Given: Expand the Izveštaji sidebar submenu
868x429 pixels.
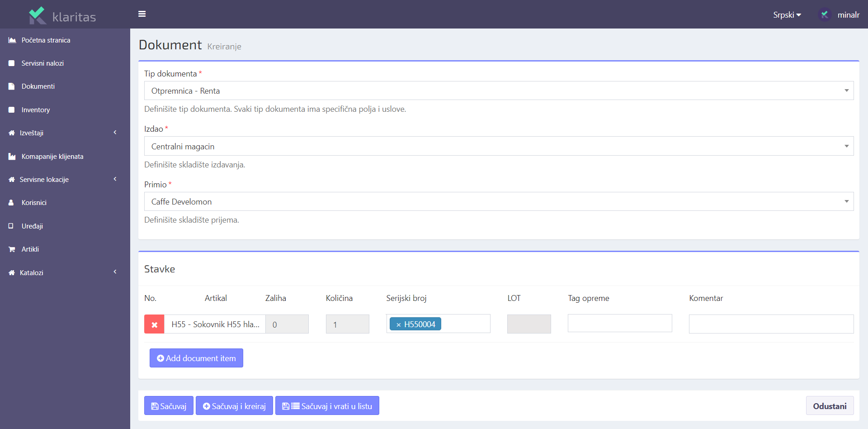Looking at the screenshot, I should click(63, 133).
